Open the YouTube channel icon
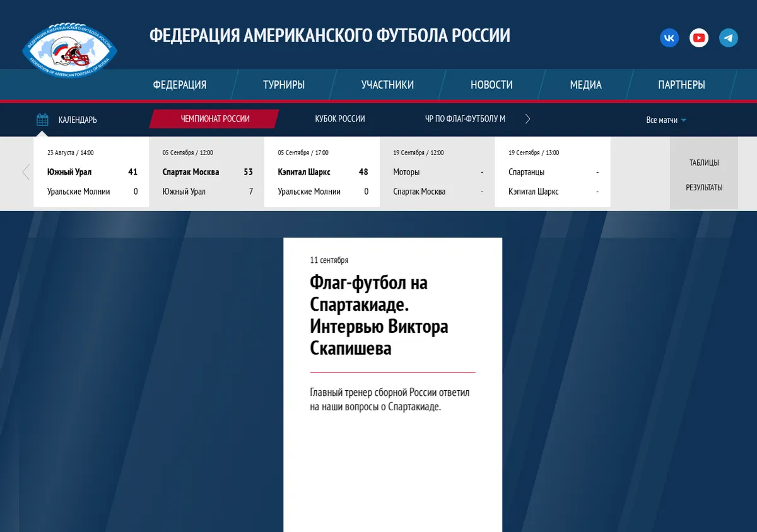 tap(699, 38)
